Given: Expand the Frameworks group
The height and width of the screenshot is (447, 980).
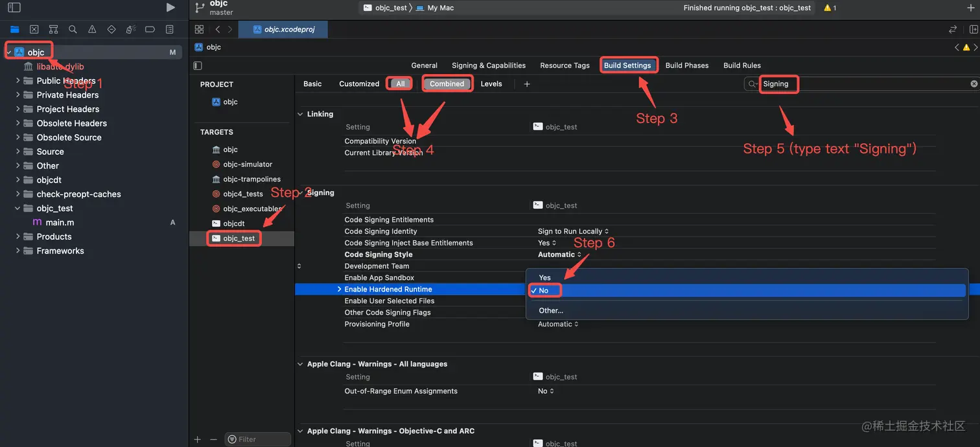Looking at the screenshot, I should 17,251.
